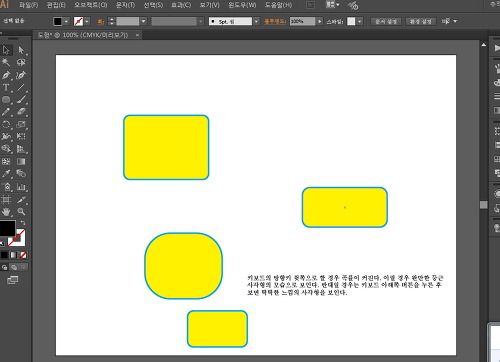Open control bar fill color dropdown arrow
The height and width of the screenshot is (362, 500).
(x=66, y=21)
